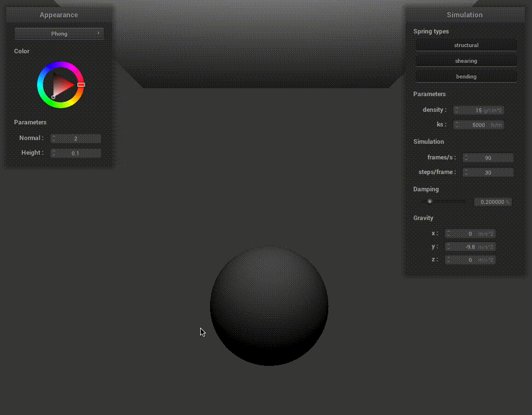Screen dimensions: 532x415
Task: Click the Appearance panel title bar
Action: pyautogui.click(x=59, y=15)
